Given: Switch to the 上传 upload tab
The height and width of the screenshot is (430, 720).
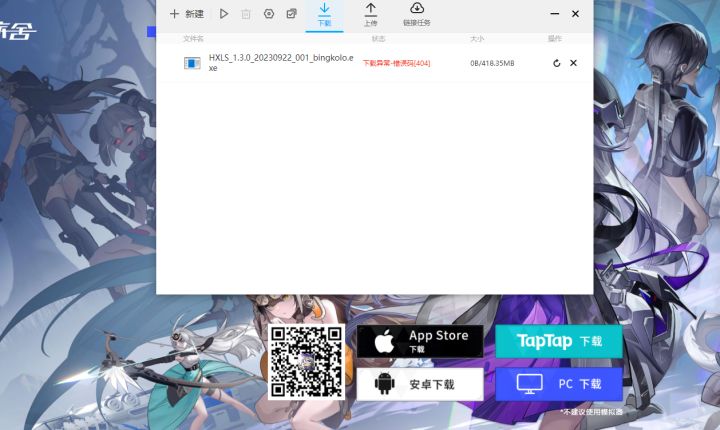Looking at the screenshot, I should 371,15.
